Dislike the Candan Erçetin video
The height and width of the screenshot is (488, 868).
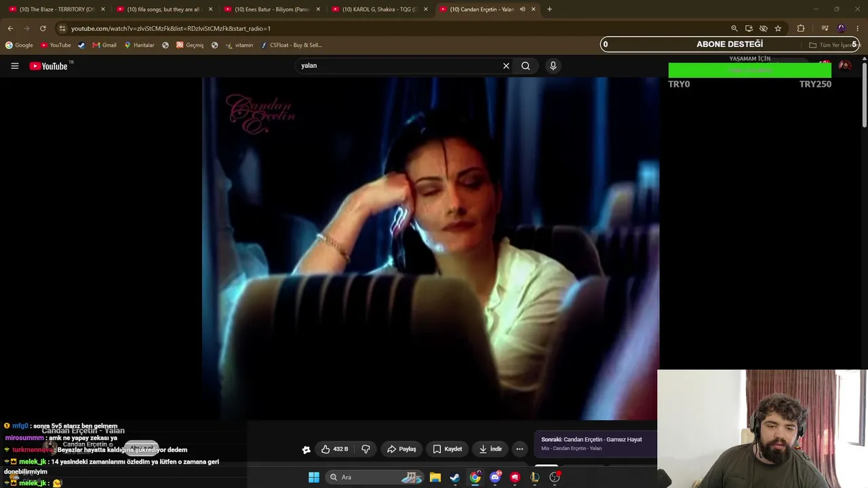point(366,449)
